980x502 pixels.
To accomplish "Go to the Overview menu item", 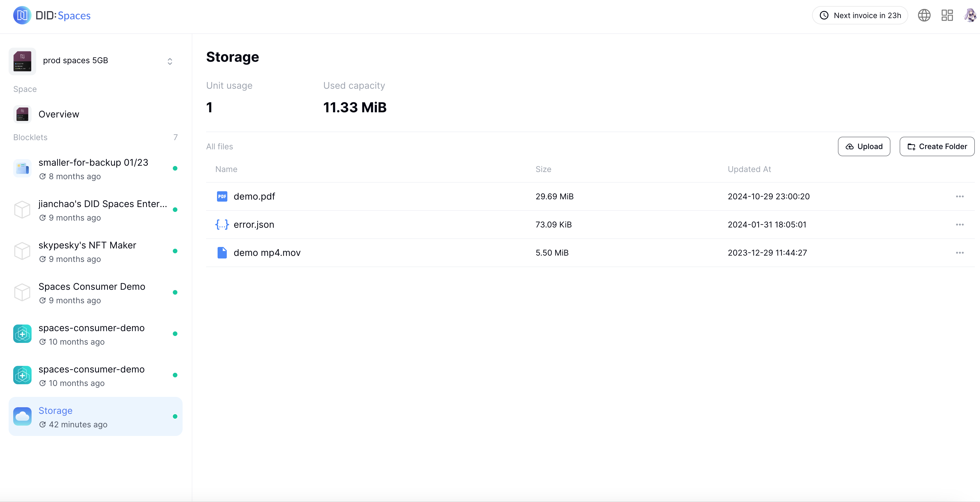I will coord(59,114).
